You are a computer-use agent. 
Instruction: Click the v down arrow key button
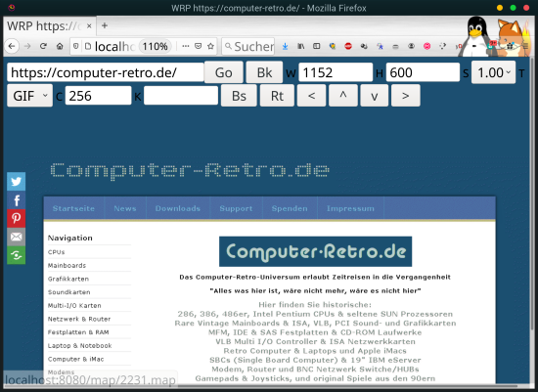coord(375,96)
